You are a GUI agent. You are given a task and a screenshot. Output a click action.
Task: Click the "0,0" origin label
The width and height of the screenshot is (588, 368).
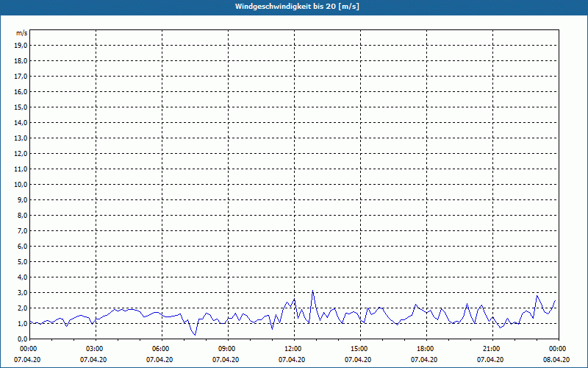pyautogui.click(x=23, y=339)
